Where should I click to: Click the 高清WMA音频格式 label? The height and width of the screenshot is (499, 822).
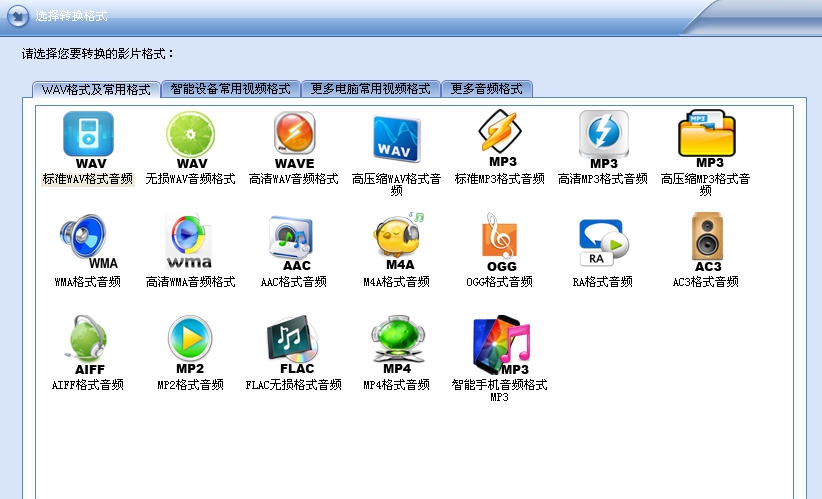(x=191, y=282)
